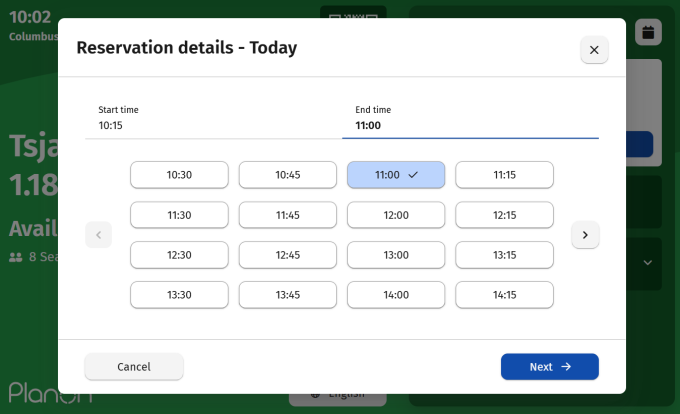Select the 12:30 time slot
This screenshot has width=680, height=414.
coord(179,255)
